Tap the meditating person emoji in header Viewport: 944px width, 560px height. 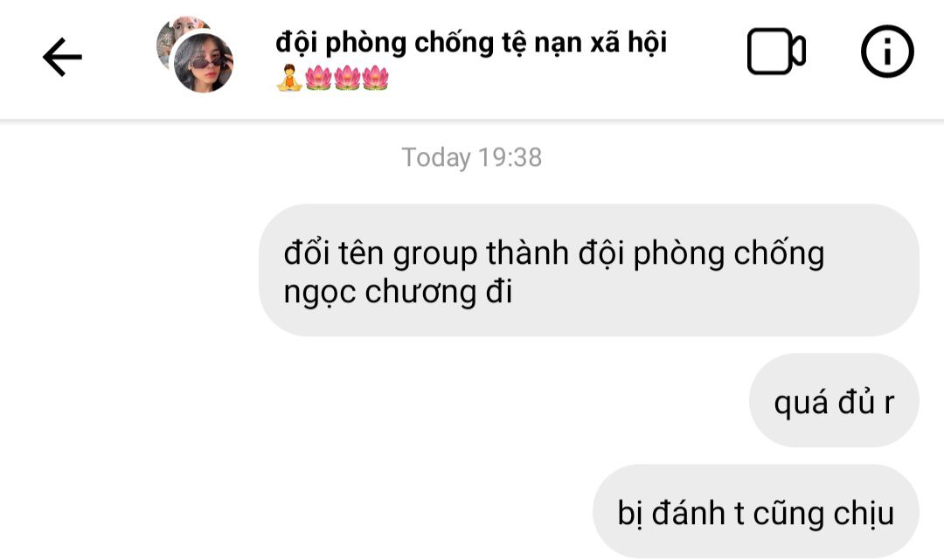tap(289, 78)
